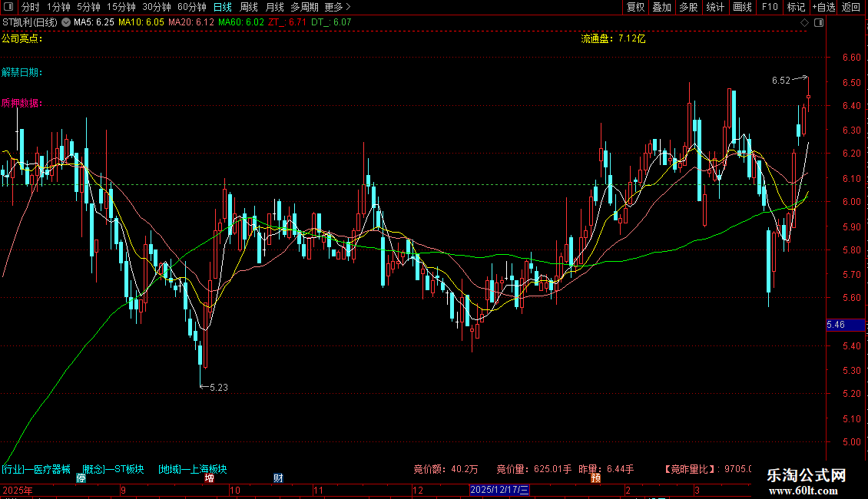Select the 1分钟 period
This screenshot has height=499, width=868.
58,7
